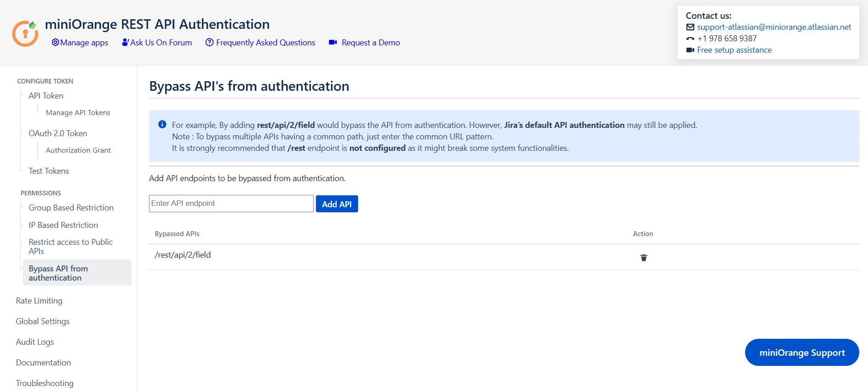This screenshot has height=392, width=868.
Task: Click the gear icon beside Manage apps
Action: tap(55, 42)
